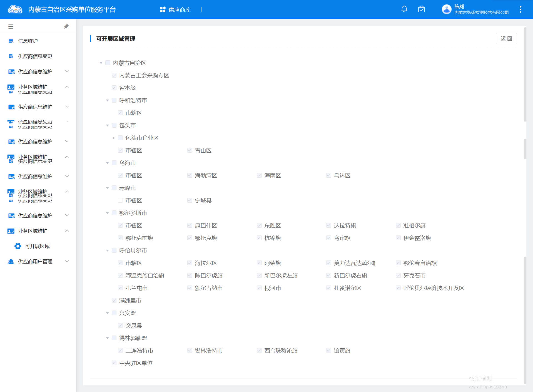Click the platform cloud logo
Image resolution: width=533 pixels, height=392 pixels.
click(x=15, y=9)
